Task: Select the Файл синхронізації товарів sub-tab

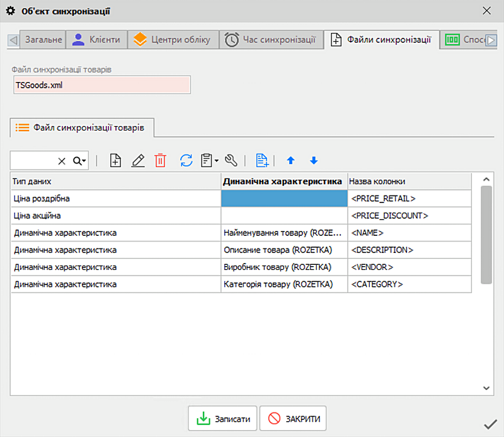Action: click(x=82, y=128)
